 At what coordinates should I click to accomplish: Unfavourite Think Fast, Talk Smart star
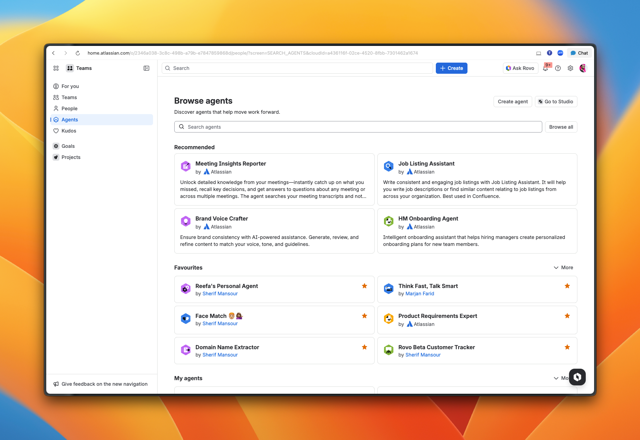567,286
